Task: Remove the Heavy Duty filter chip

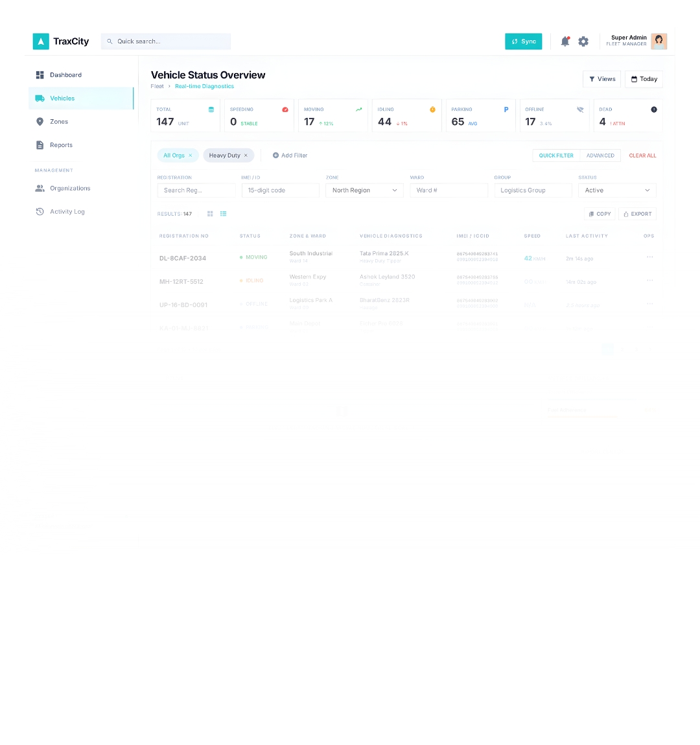Action: pos(246,155)
